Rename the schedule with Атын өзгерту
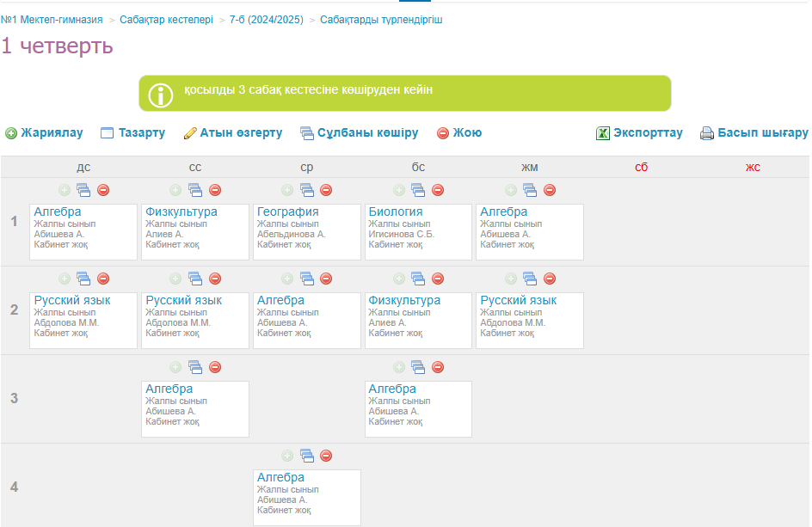812x527 pixels. [x=233, y=133]
